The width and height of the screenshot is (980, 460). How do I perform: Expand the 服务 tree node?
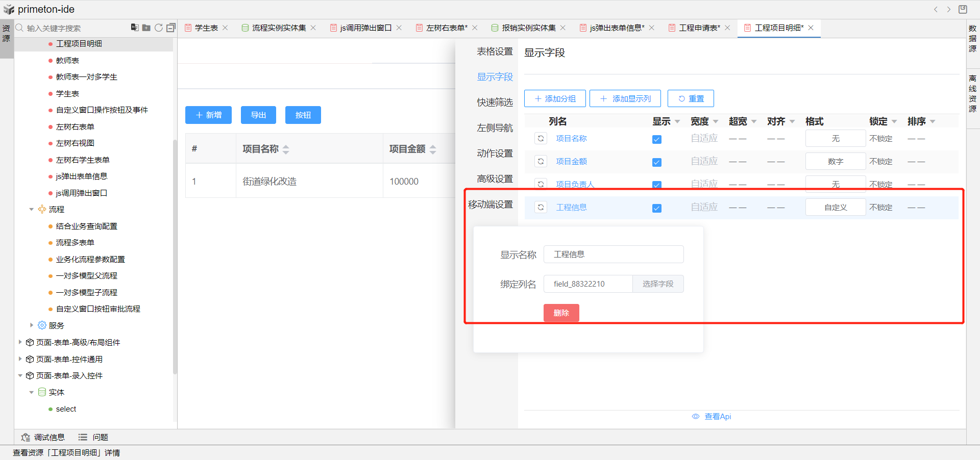point(32,325)
